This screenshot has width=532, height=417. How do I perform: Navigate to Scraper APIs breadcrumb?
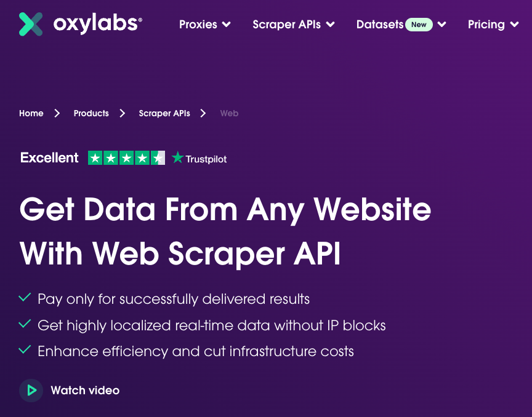pos(164,113)
